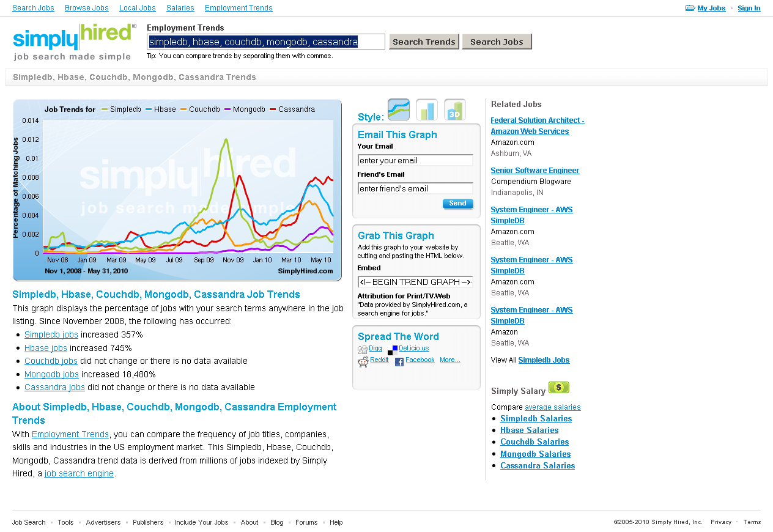Click the Search Trends button
This screenshot has width=773, height=532.
coord(424,42)
